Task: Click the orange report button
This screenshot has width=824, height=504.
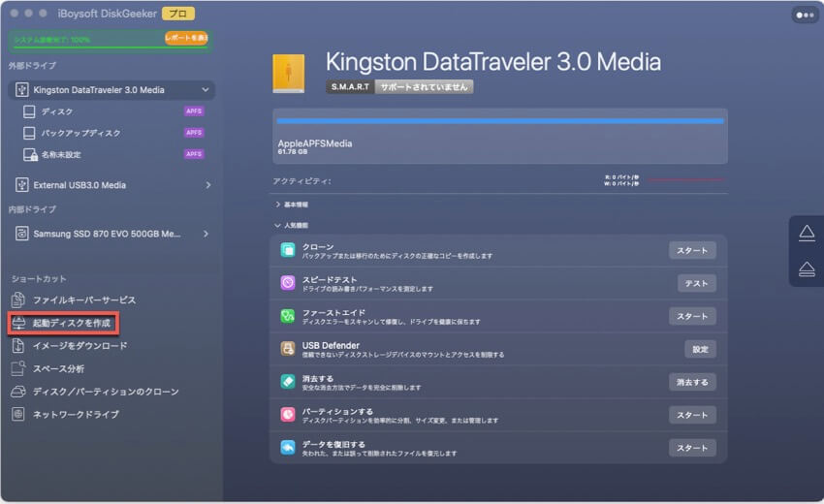Action: coord(186,38)
